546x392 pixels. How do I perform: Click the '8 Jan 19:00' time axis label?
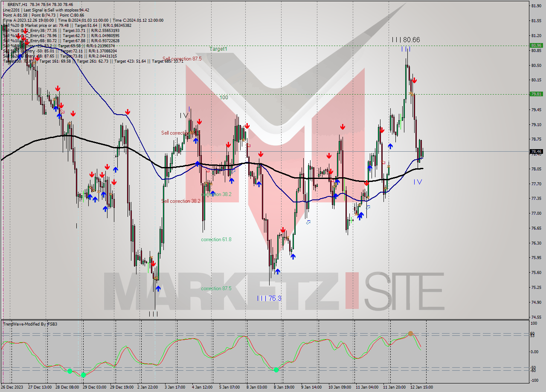(x=283, y=387)
